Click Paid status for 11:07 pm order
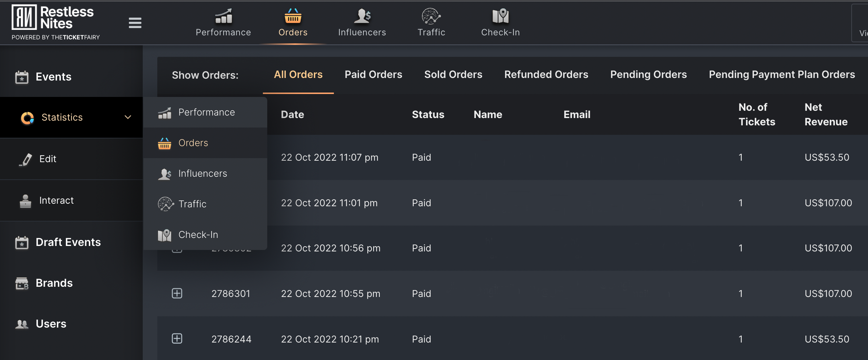Viewport: 868px width, 360px height. [x=421, y=157]
